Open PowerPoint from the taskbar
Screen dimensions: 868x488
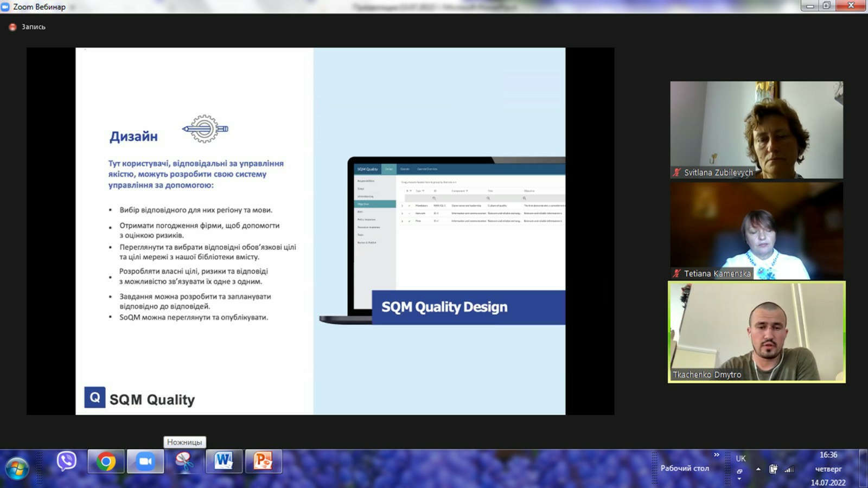click(263, 461)
